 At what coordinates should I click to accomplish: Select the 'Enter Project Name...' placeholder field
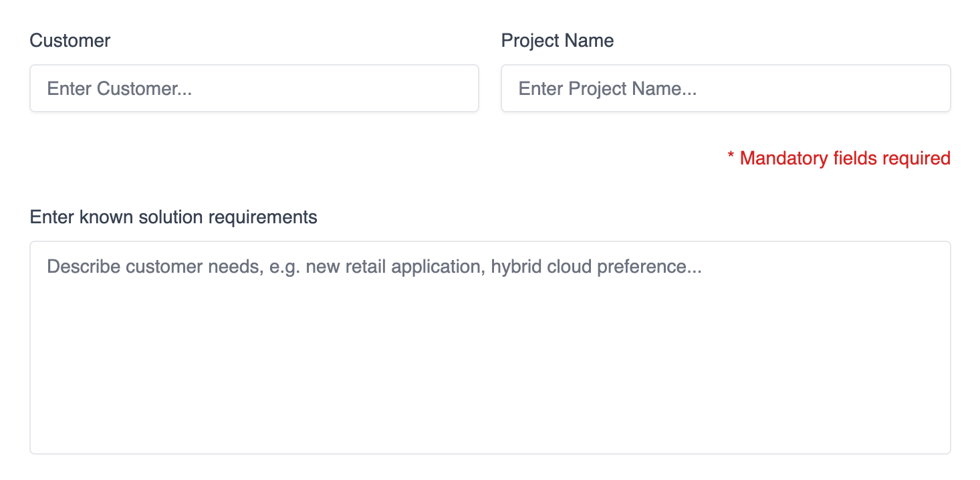725,88
